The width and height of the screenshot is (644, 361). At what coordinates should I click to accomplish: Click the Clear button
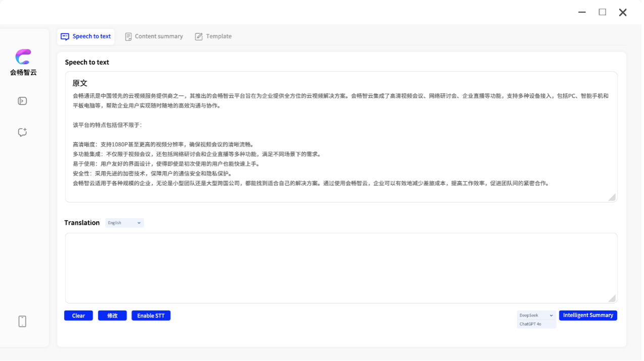tap(78, 316)
